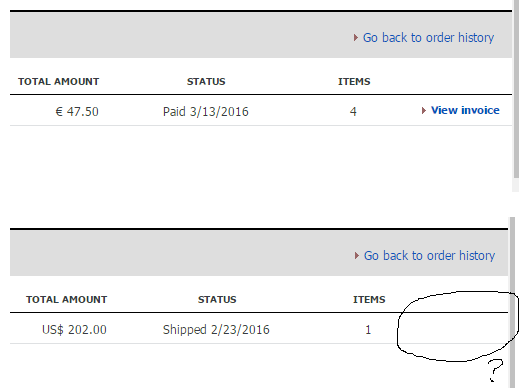Go back to order history from the US$202.00 order

pyautogui.click(x=429, y=256)
